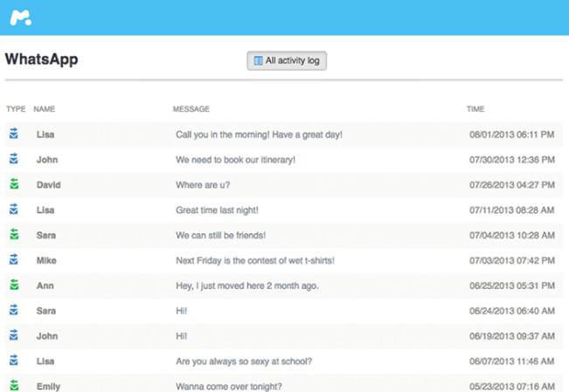The height and width of the screenshot is (392, 569).
Task: Click timestamp 08/01/2013 06:11 PM
Action: 511,134
